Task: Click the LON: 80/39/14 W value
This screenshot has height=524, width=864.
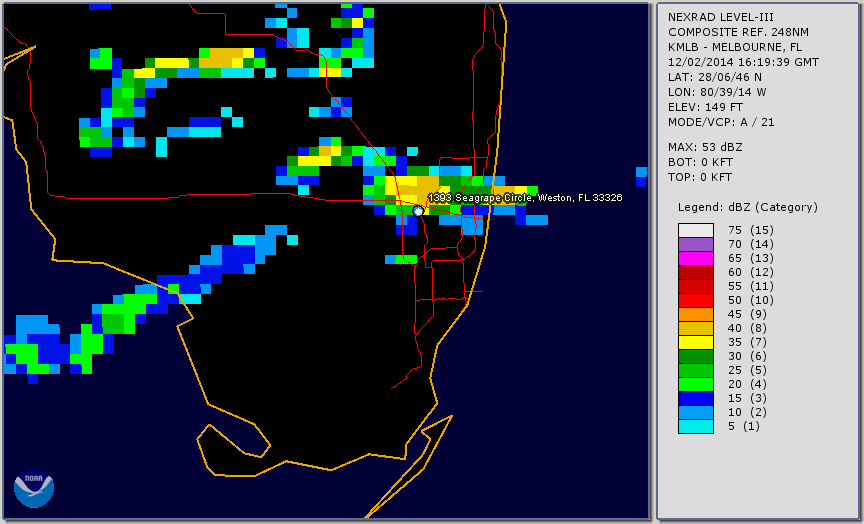Action: (717, 92)
